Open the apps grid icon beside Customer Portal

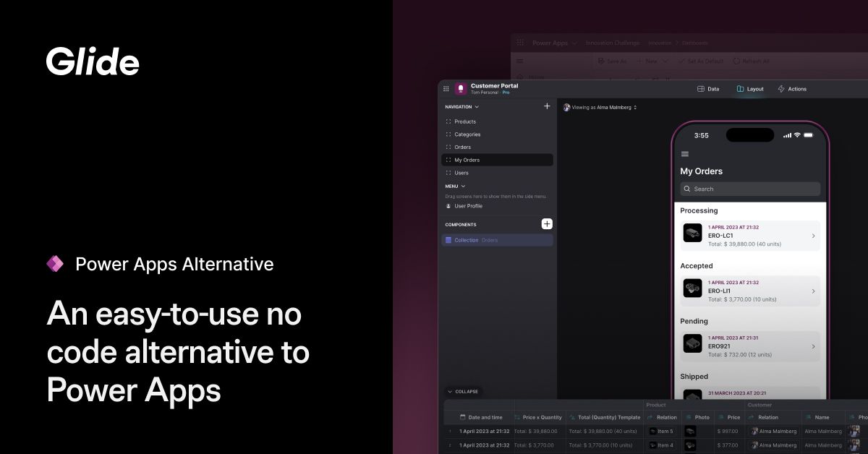[446, 89]
